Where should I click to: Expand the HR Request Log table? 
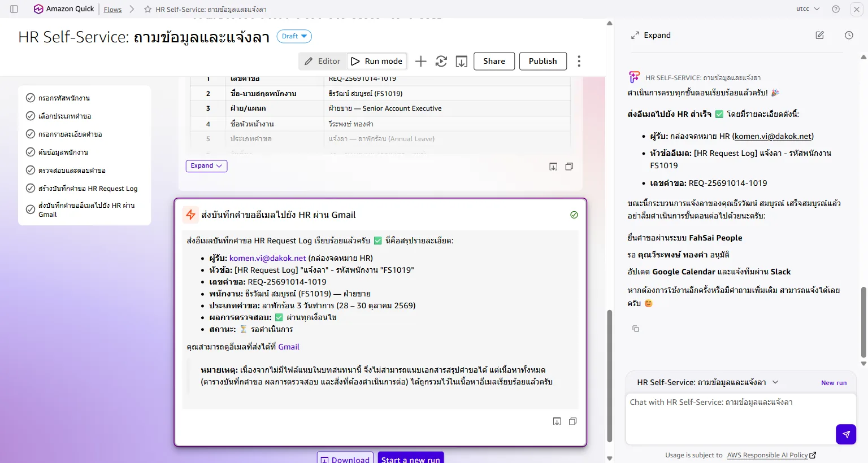pos(206,166)
